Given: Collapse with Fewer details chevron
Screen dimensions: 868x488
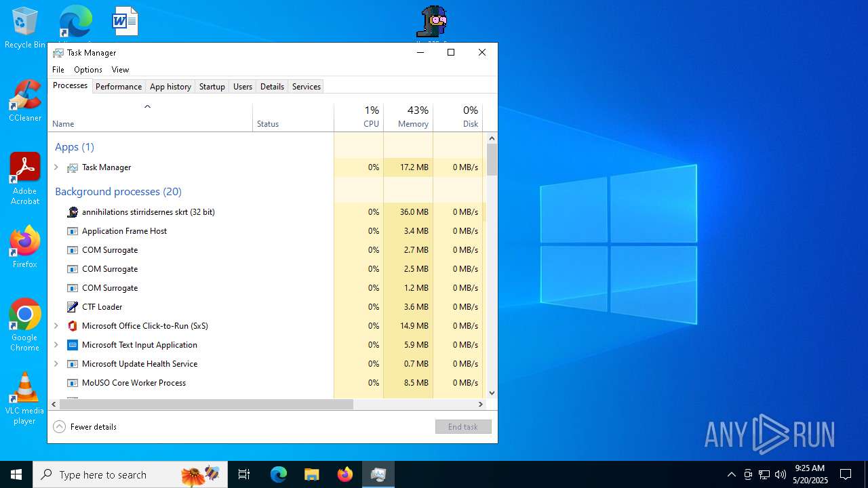Looking at the screenshot, I should pyautogui.click(x=60, y=426).
